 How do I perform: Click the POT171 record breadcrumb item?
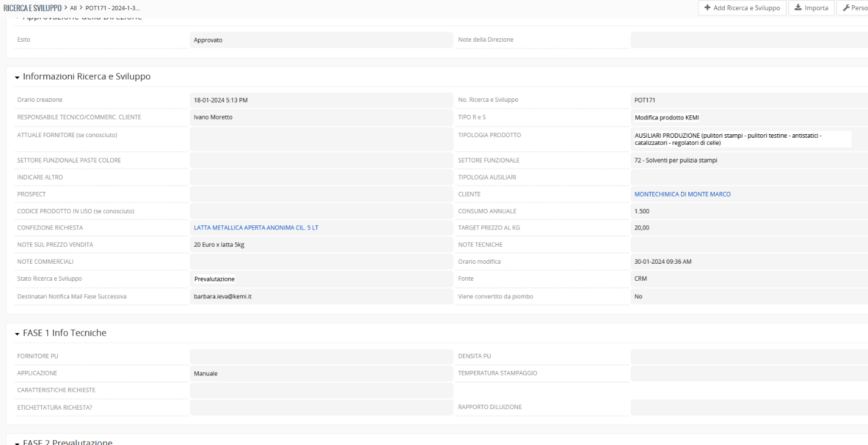point(113,7)
